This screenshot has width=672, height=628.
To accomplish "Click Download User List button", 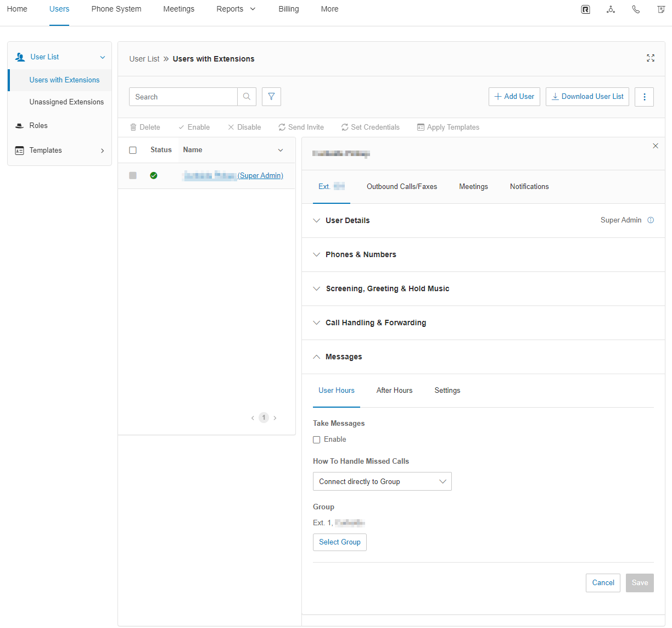I will click(x=587, y=97).
